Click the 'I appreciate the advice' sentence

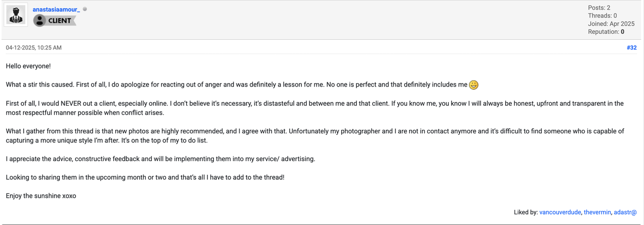(160, 159)
